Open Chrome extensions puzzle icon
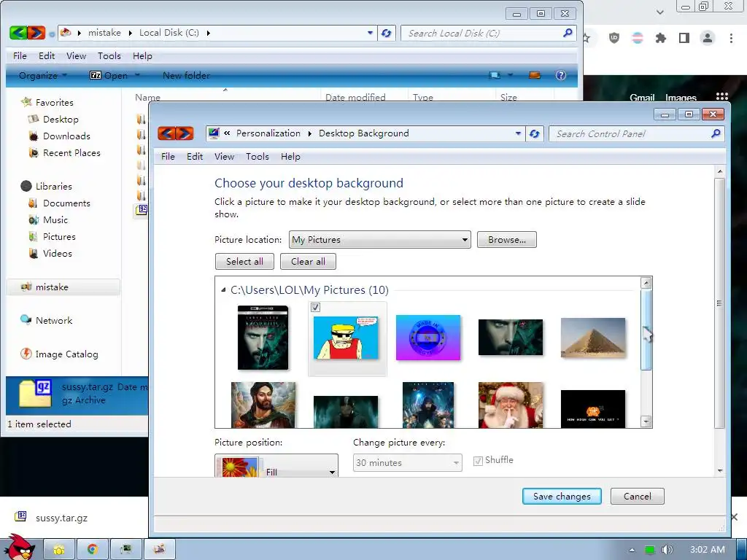 (x=661, y=38)
